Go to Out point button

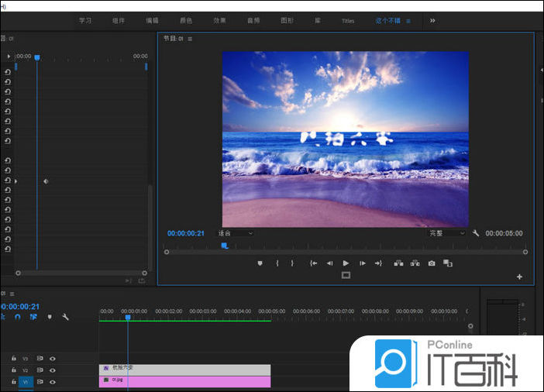(378, 263)
